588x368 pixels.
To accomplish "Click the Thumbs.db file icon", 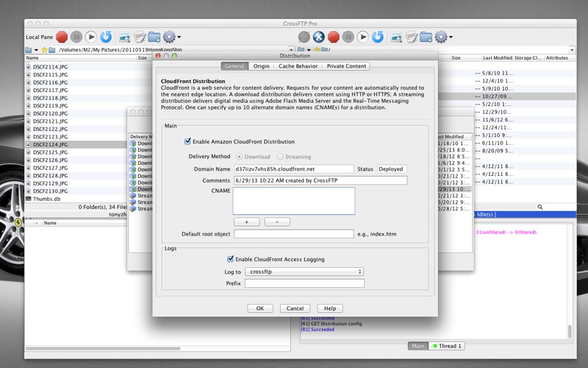I will [29, 199].
